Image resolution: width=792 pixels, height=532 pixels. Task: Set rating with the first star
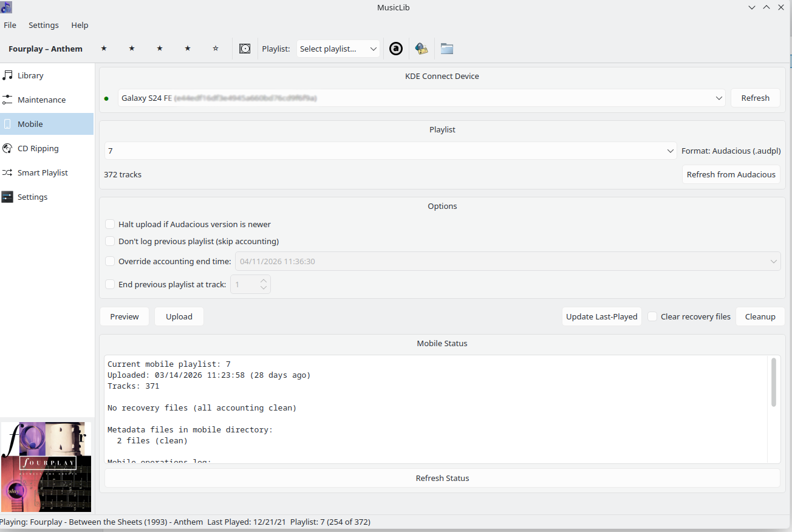[x=104, y=49]
